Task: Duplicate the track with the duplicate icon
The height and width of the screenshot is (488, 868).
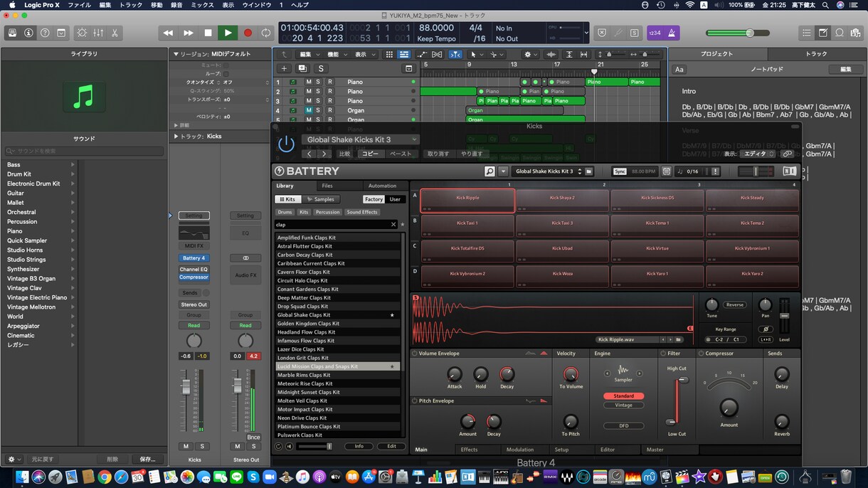Action: tap(302, 68)
